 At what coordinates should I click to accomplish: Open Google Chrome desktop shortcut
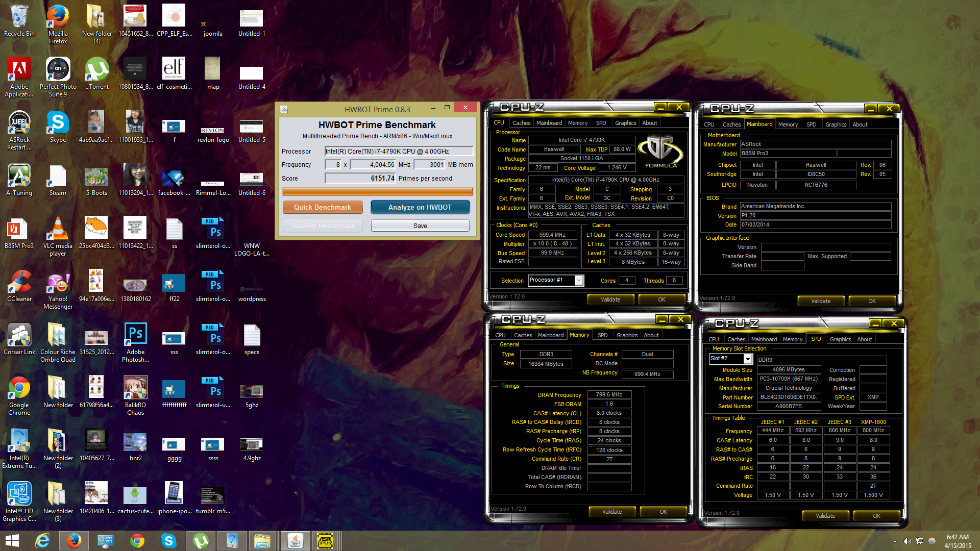click(x=19, y=395)
